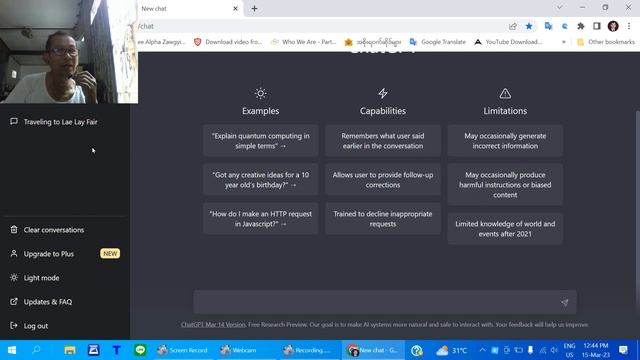Viewport: 640px width, 360px height.
Task: Open the Chrome profile avatar
Action: click(x=613, y=26)
